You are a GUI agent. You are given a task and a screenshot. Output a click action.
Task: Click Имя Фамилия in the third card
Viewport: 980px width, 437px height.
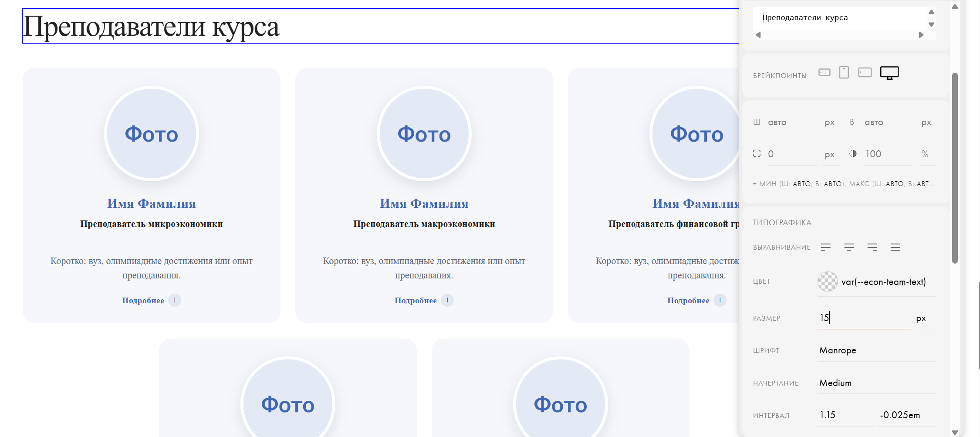click(696, 203)
